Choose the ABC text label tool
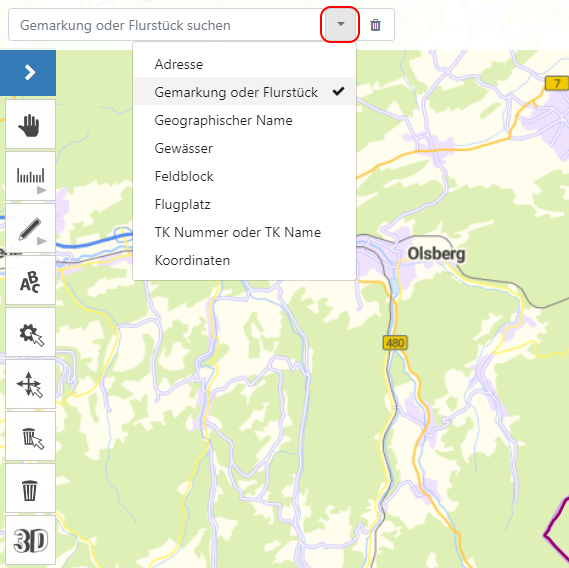The height and width of the screenshot is (568, 569). (30, 280)
